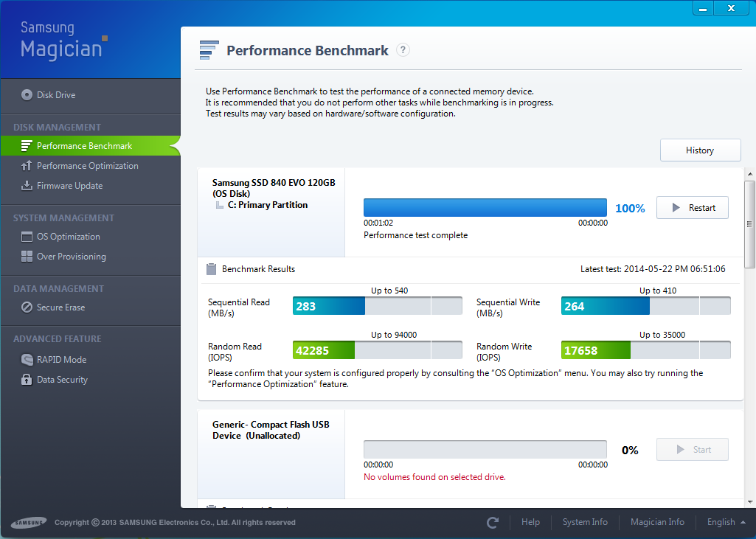The height and width of the screenshot is (539, 756).
Task: Click the C: partition tree icon
Action: [219, 206]
